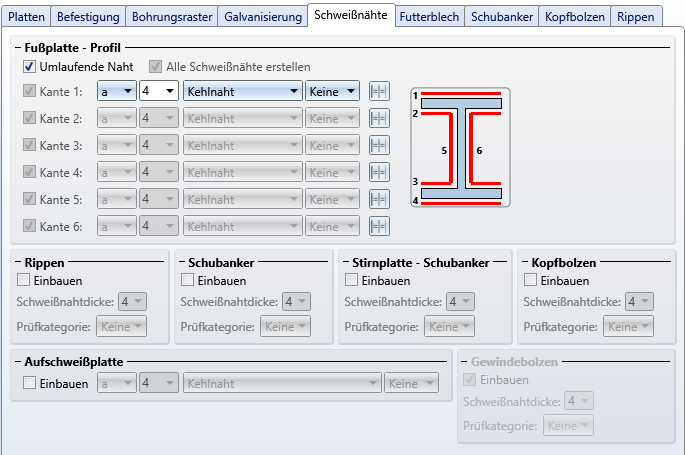685x455 pixels.
Task: Click the weld detail icon for Kante 5
Action: coord(378,199)
